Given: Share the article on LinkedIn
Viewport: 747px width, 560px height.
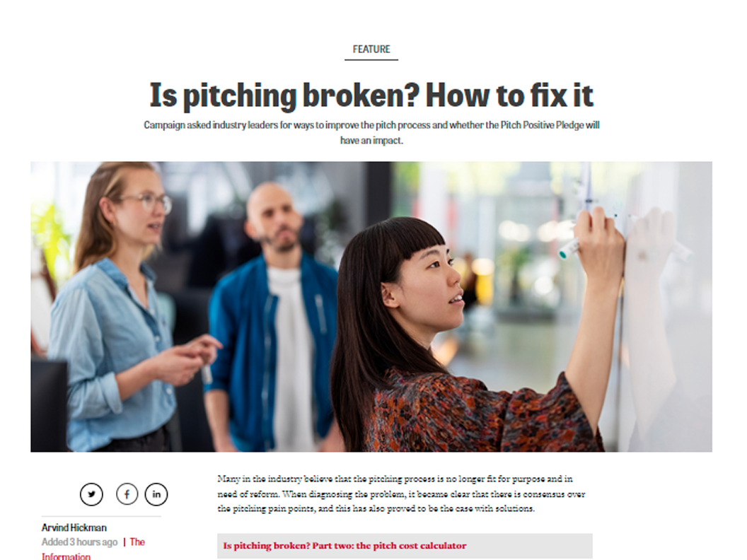Looking at the screenshot, I should tap(156, 494).
